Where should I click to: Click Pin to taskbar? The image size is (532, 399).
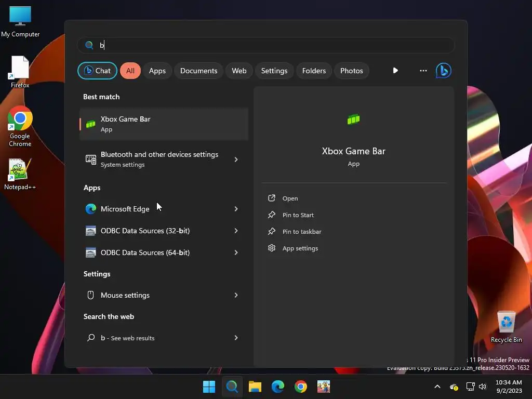[x=302, y=232]
